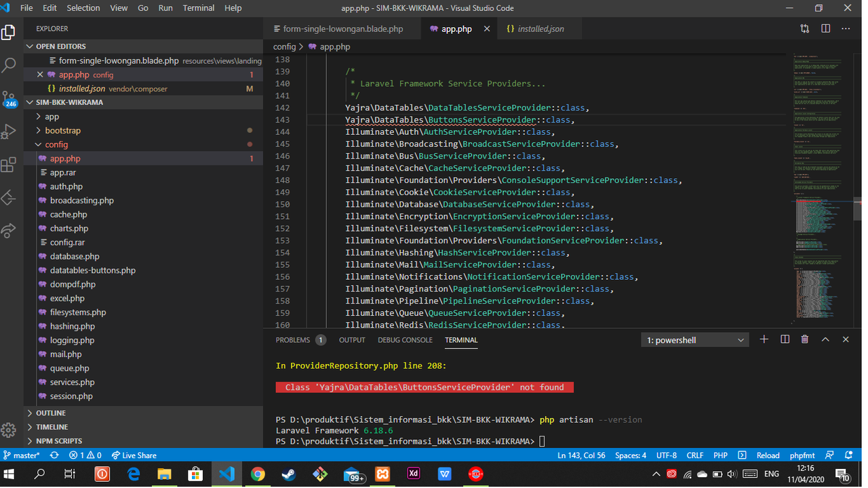Close app.php in Open Editors list

click(x=40, y=75)
